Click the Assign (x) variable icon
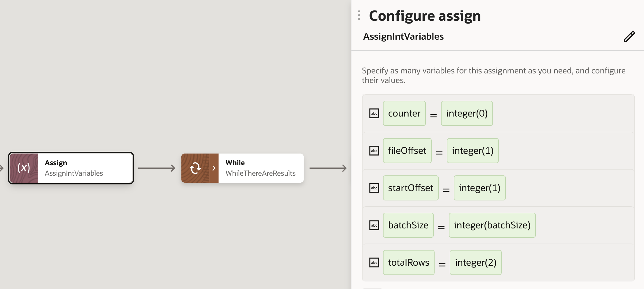 point(24,168)
